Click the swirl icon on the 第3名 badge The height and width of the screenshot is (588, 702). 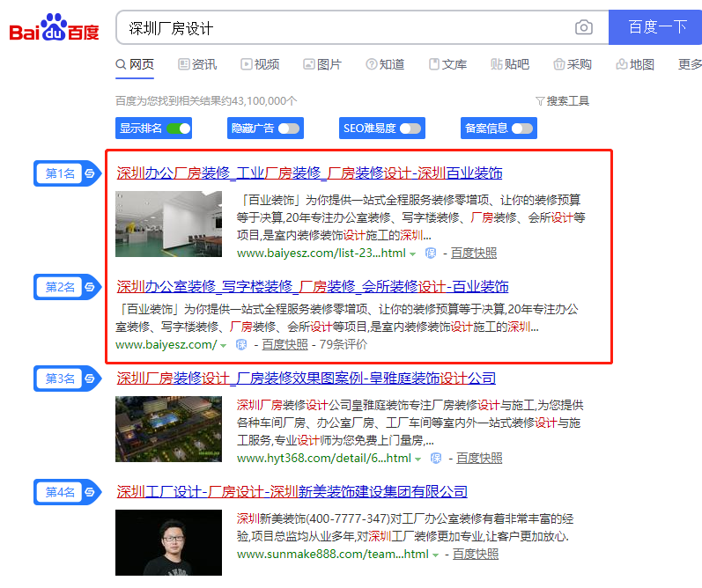[90, 379]
